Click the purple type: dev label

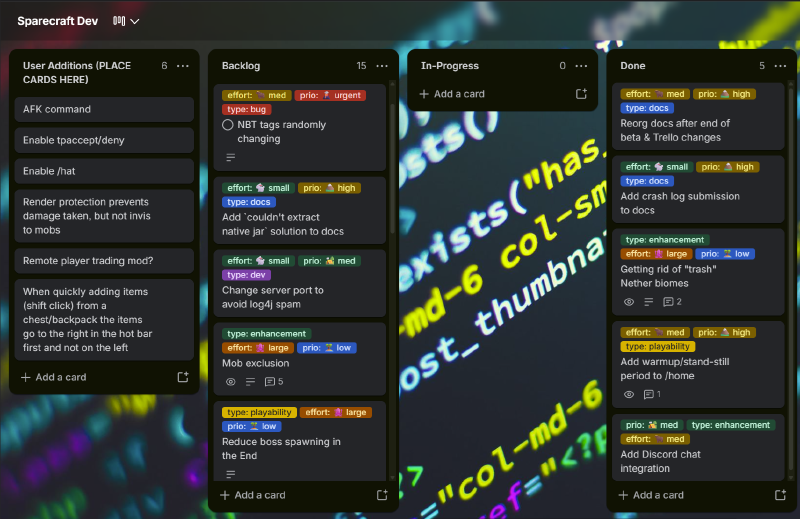pyautogui.click(x=246, y=275)
